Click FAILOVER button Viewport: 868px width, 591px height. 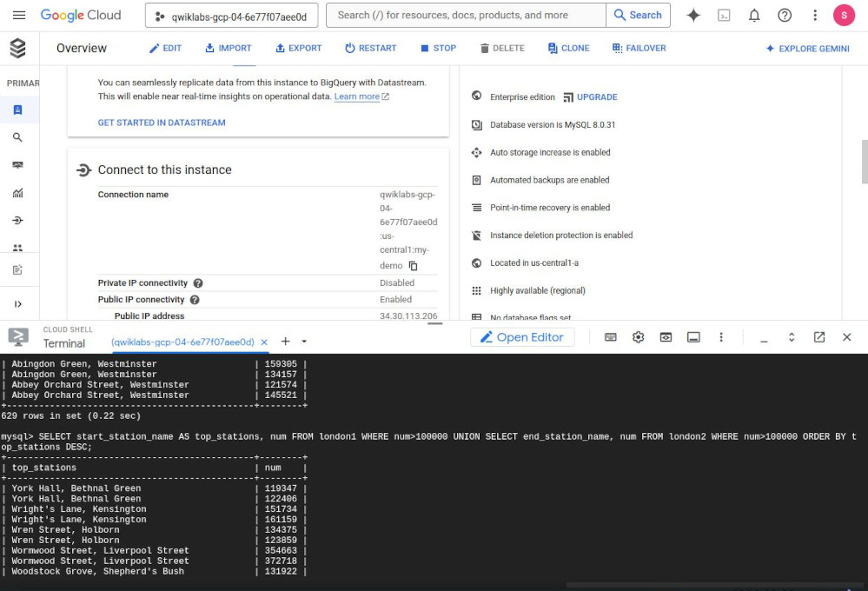(x=639, y=48)
